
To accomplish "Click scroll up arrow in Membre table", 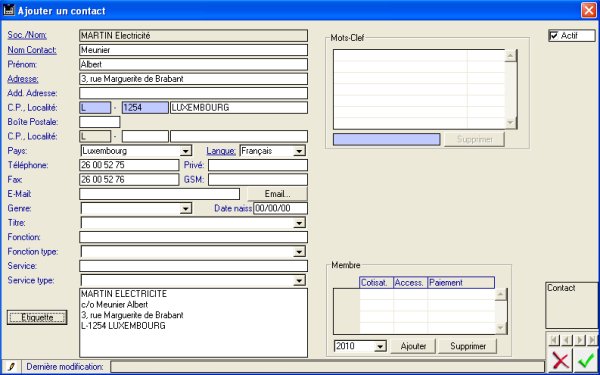I will (x=501, y=295).
